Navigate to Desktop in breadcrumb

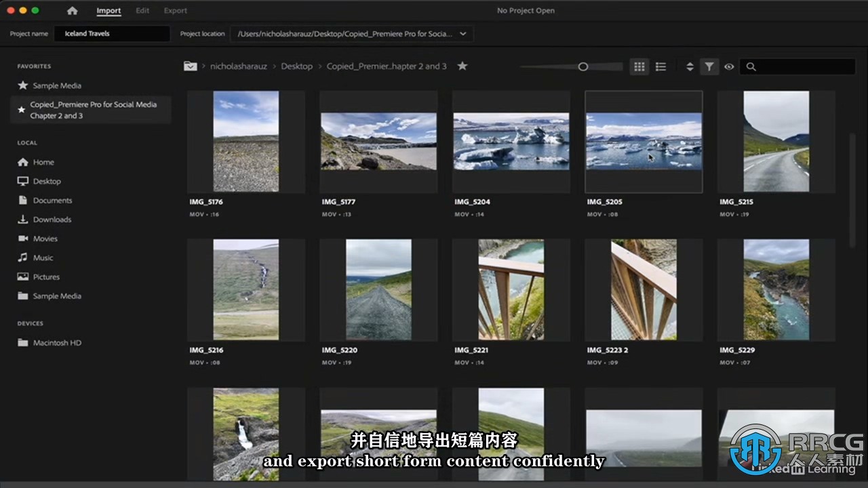(x=297, y=66)
